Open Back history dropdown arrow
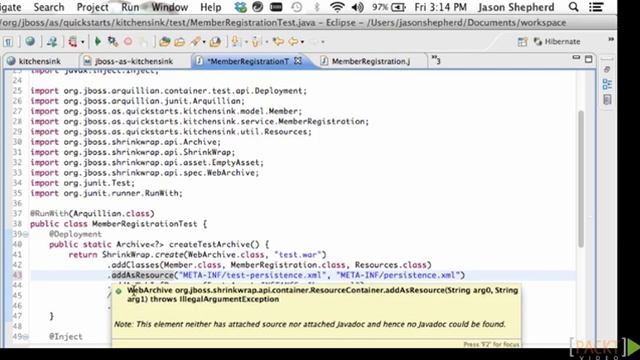The image size is (640, 360). click(302, 42)
